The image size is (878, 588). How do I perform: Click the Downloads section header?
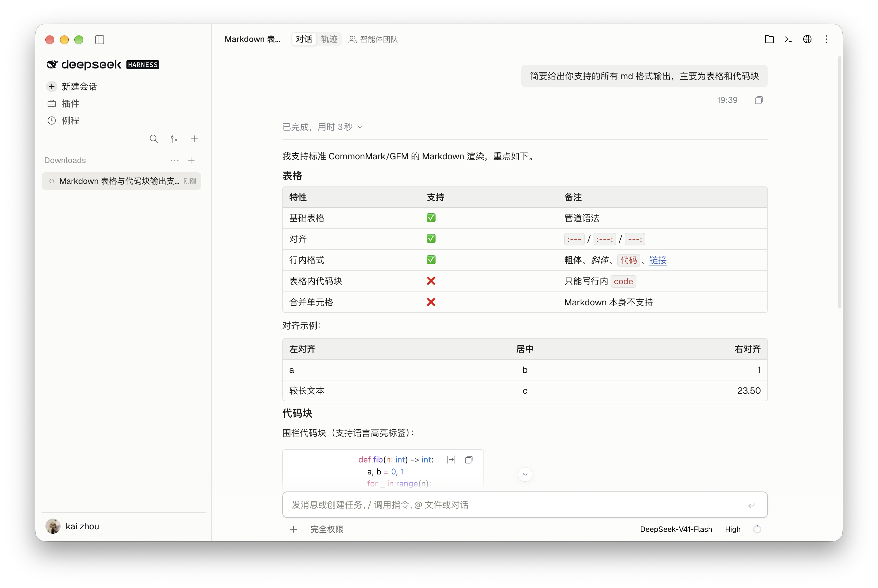click(x=65, y=160)
